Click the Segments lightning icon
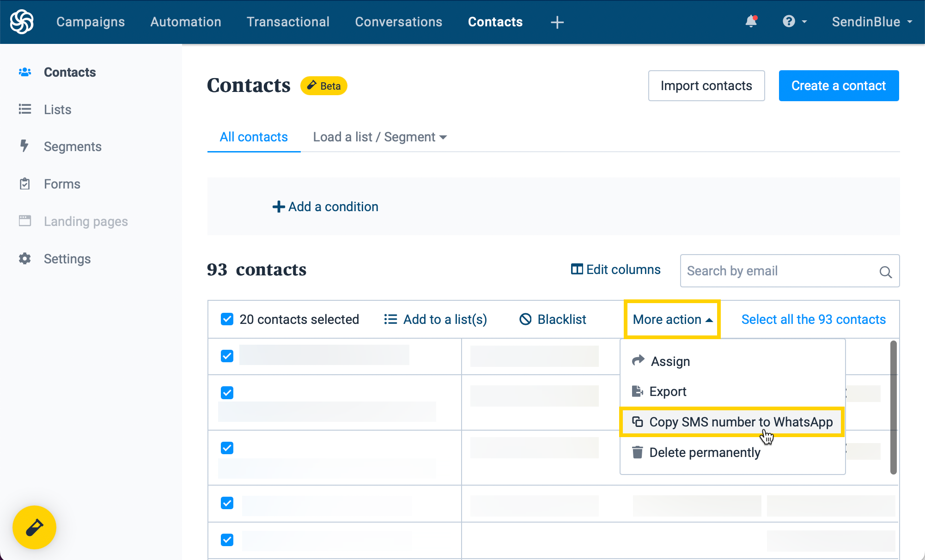The height and width of the screenshot is (560, 925). point(24,146)
